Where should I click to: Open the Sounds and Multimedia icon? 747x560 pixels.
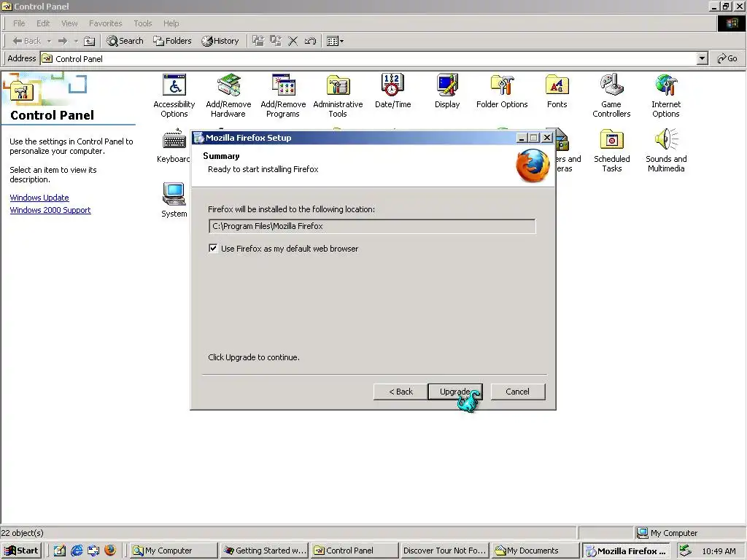tap(666, 150)
